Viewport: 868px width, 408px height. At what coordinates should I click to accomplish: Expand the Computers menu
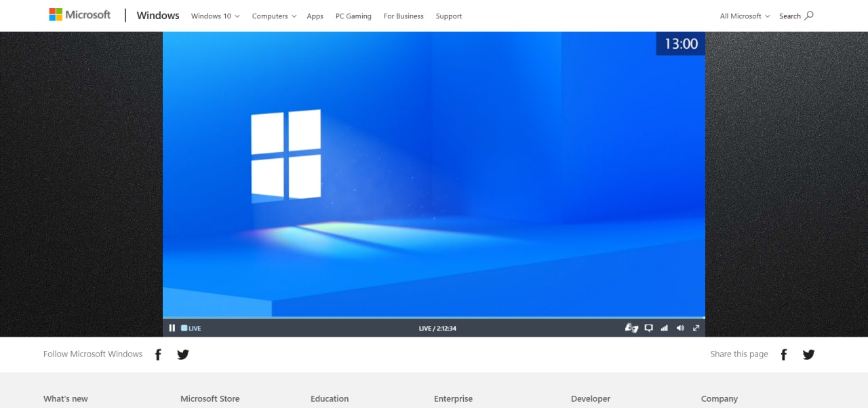(x=274, y=16)
